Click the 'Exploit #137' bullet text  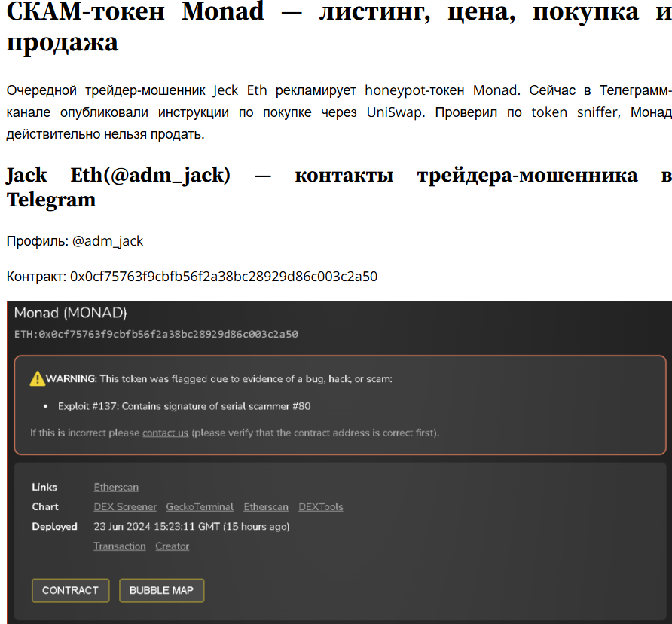tap(185, 406)
